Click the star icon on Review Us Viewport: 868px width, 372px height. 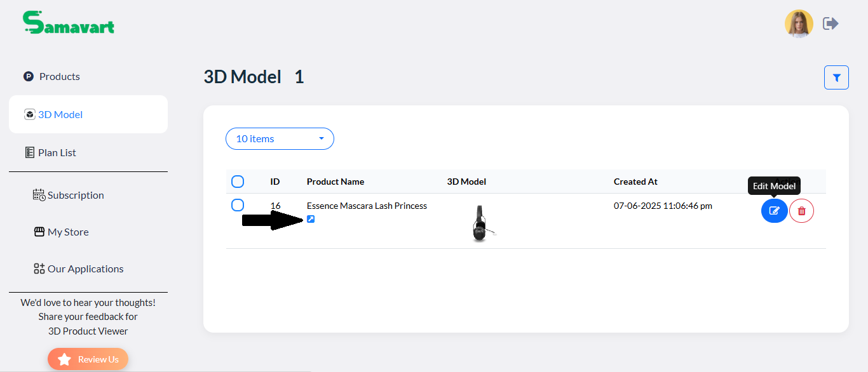coord(64,359)
